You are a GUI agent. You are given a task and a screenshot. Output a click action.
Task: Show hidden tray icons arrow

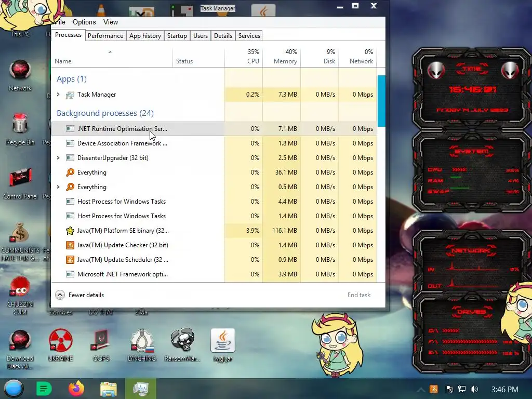tap(421, 390)
